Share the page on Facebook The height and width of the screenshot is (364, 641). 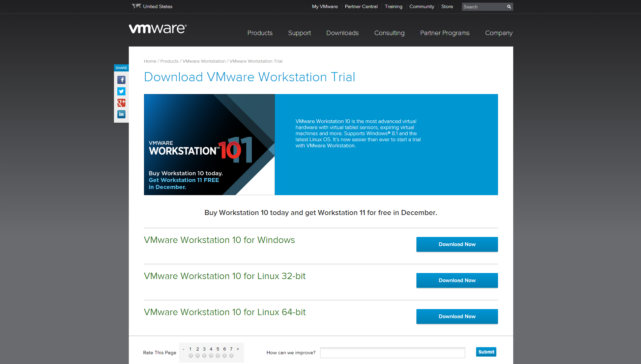[x=121, y=80]
